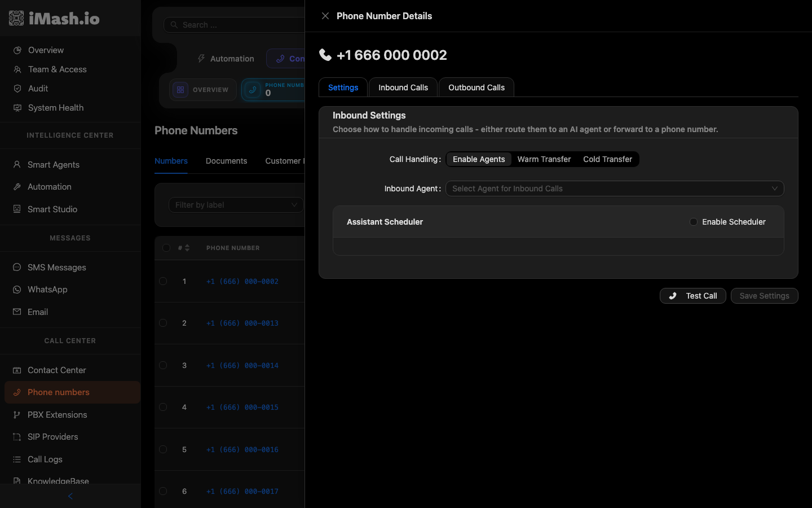Choose Enable Agents call handling option
The width and height of the screenshot is (812, 508).
[479, 159]
